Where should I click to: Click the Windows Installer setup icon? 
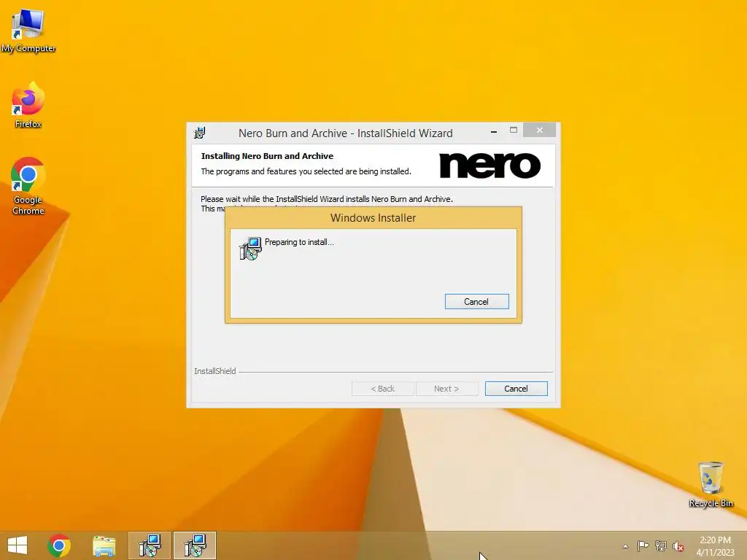pos(250,249)
